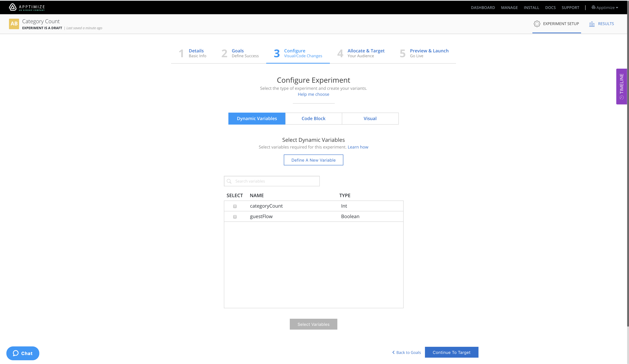Click Back to Goals navigation link

[x=406, y=352]
